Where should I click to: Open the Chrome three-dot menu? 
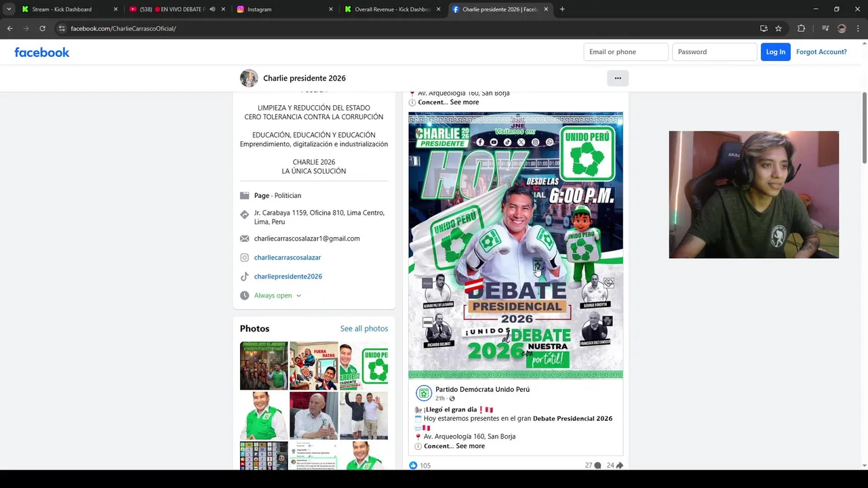[x=859, y=28]
